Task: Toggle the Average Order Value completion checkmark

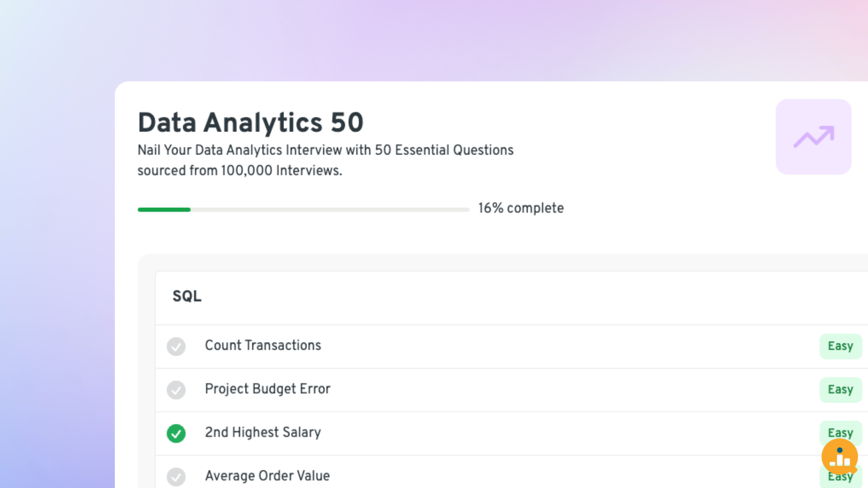Action: [x=176, y=477]
